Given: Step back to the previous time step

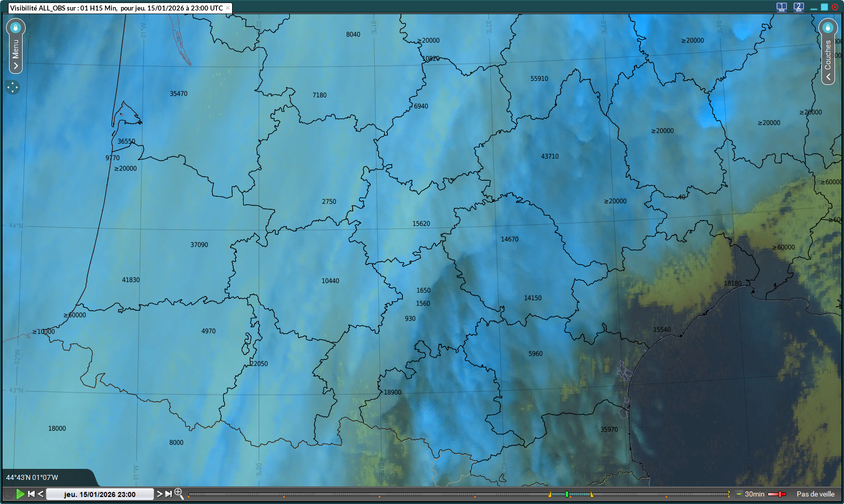Looking at the screenshot, I should 41,494.
